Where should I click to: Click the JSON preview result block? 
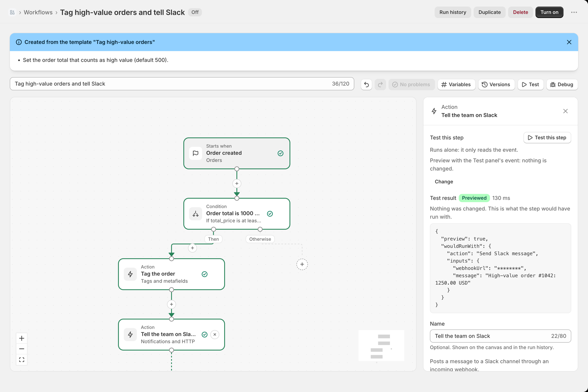click(x=500, y=268)
